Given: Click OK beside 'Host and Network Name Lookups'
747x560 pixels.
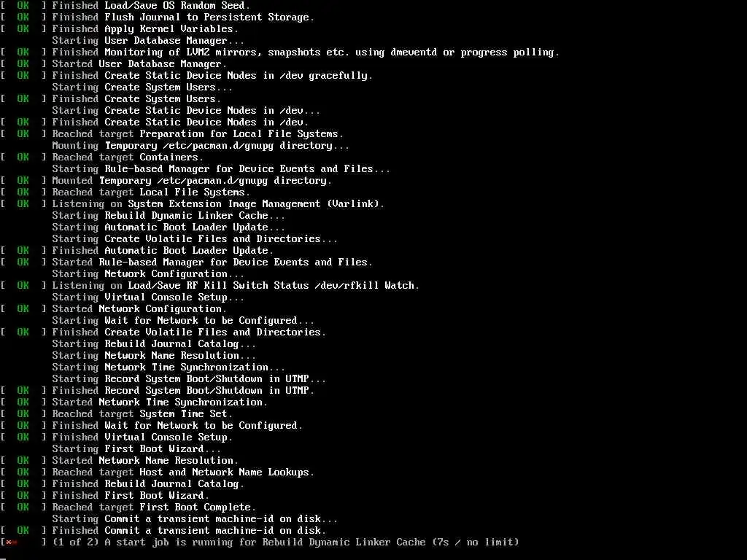Looking at the screenshot, I should click(x=23, y=472).
